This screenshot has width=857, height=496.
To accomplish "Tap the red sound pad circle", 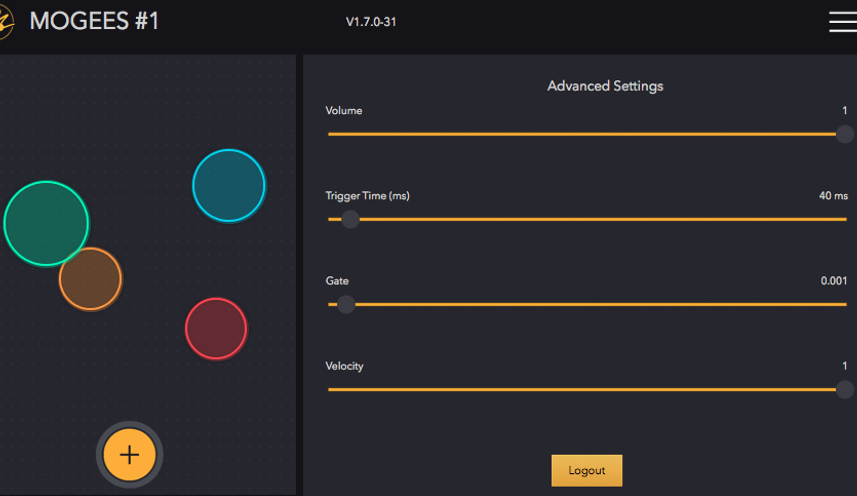I will 216,329.
